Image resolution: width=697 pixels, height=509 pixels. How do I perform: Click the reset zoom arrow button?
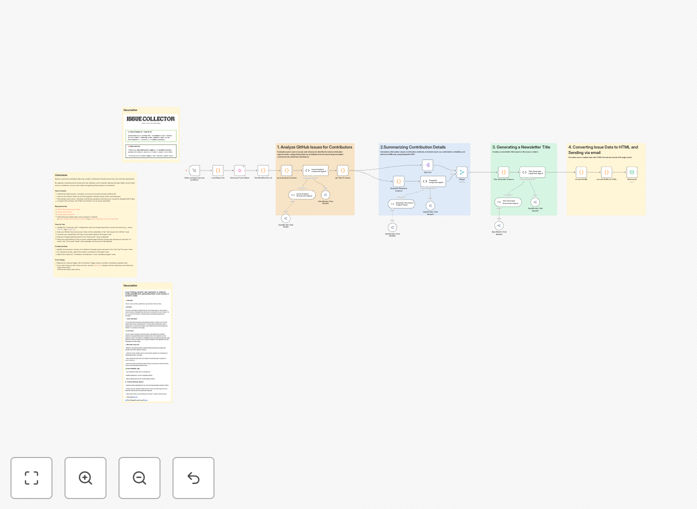193,478
